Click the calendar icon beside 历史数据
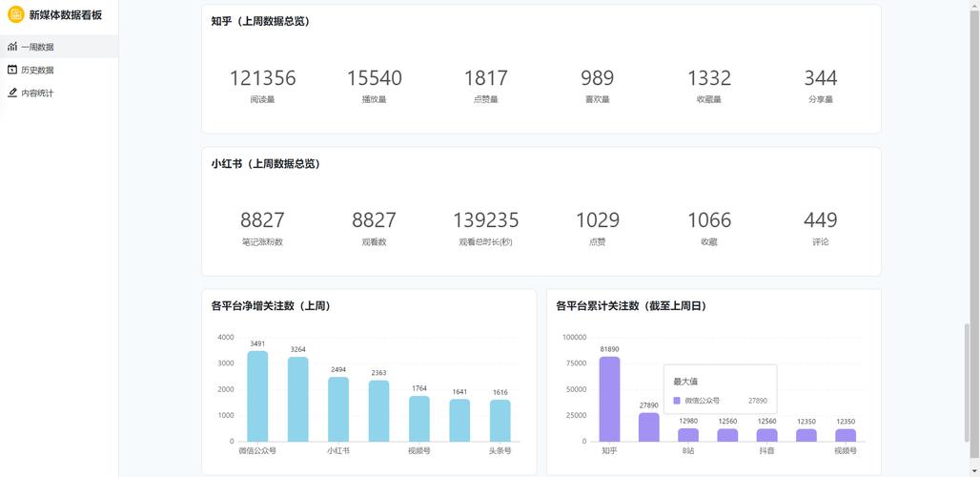The height and width of the screenshot is (477, 980). [11, 70]
